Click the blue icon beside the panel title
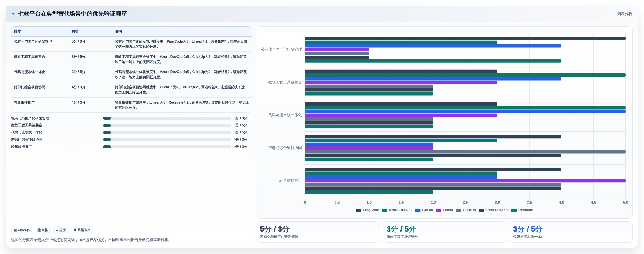Image resolution: width=644 pixels, height=254 pixels. click(x=14, y=14)
